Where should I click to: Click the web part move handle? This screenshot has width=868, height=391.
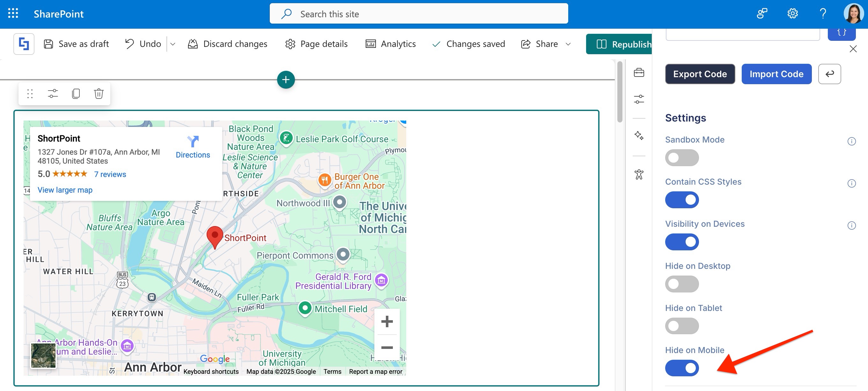point(30,93)
